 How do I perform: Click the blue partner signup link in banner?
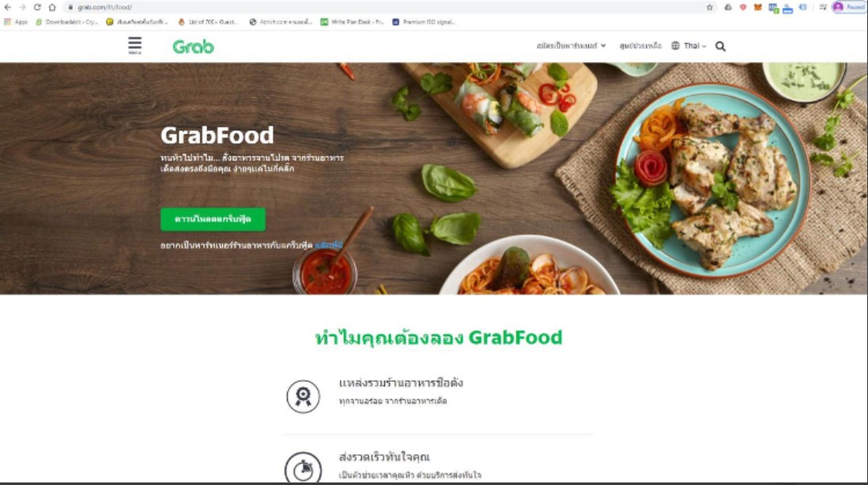(329, 245)
